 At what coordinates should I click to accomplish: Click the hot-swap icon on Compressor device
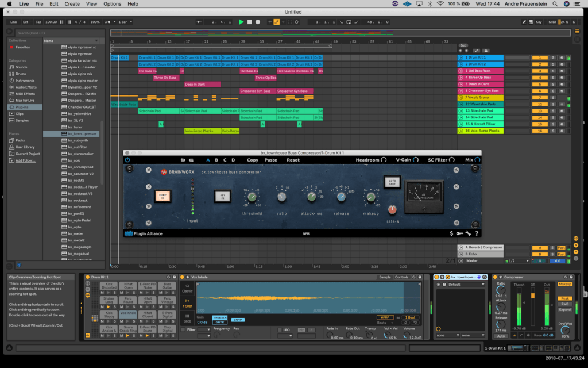coord(566,277)
